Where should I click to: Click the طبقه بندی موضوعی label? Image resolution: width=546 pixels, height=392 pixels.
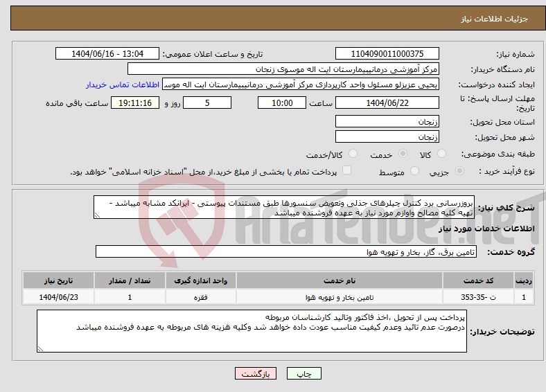(498, 154)
